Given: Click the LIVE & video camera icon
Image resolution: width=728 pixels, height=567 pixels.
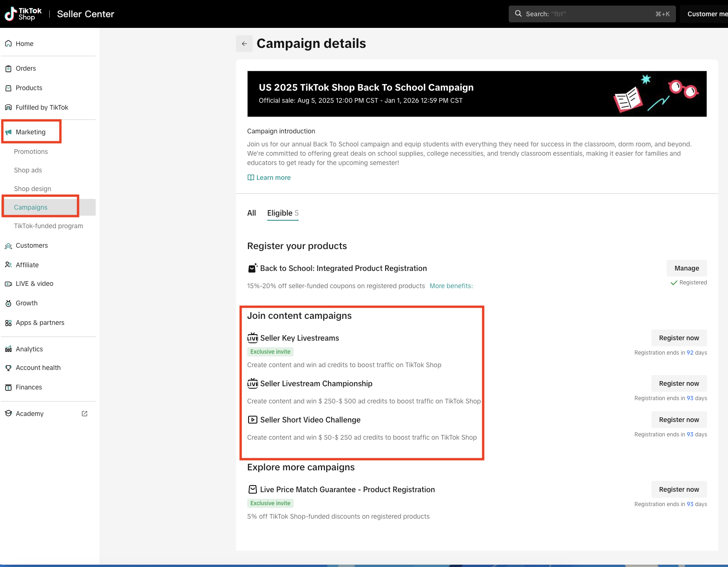Looking at the screenshot, I should 8,284.
